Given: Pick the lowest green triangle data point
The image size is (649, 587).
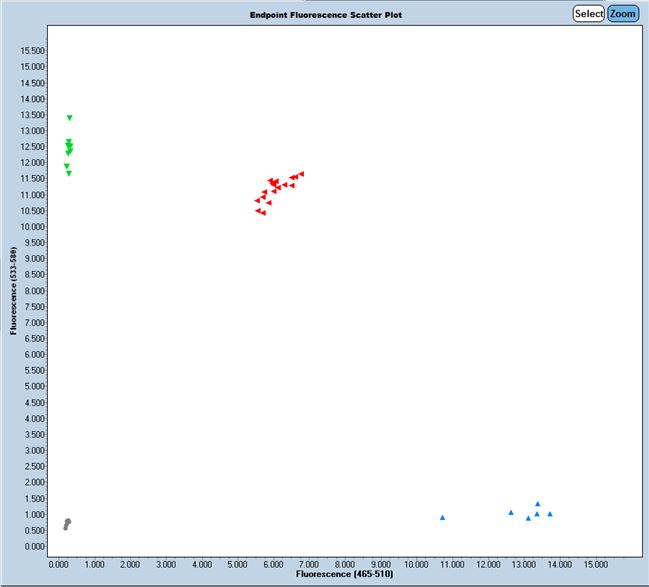Looking at the screenshot, I should click(x=69, y=174).
